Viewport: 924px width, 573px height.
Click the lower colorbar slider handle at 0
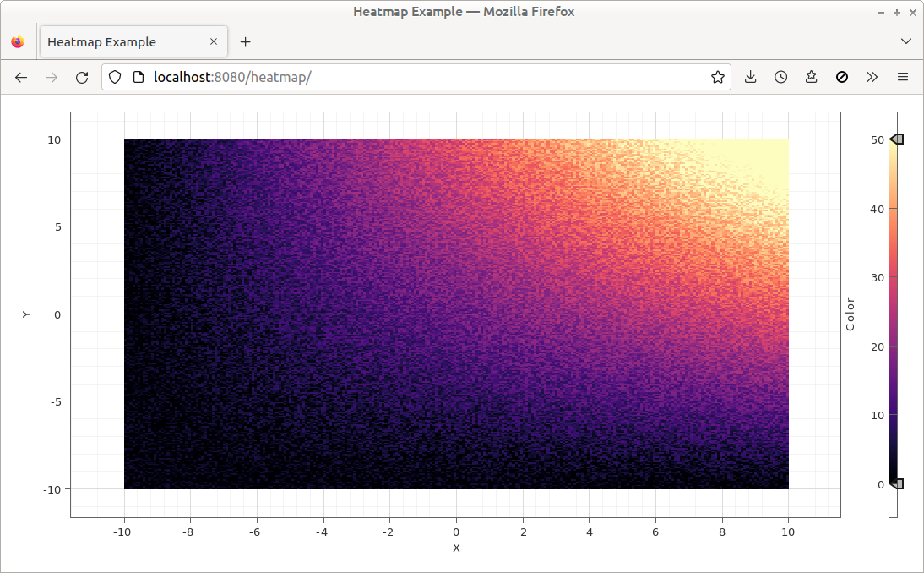pyautogui.click(x=897, y=484)
